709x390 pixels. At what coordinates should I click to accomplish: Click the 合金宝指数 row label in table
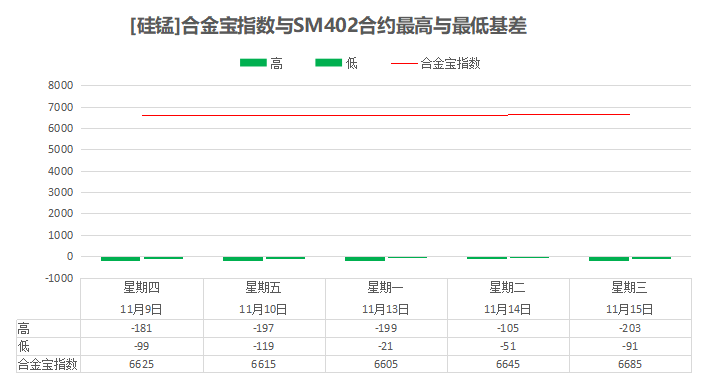click(47, 364)
